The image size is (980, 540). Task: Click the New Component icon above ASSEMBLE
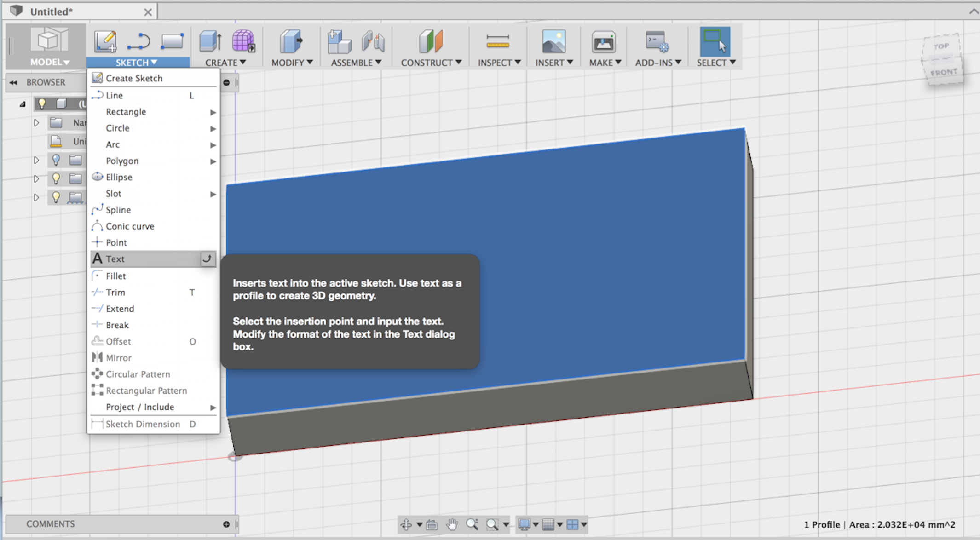tap(339, 41)
